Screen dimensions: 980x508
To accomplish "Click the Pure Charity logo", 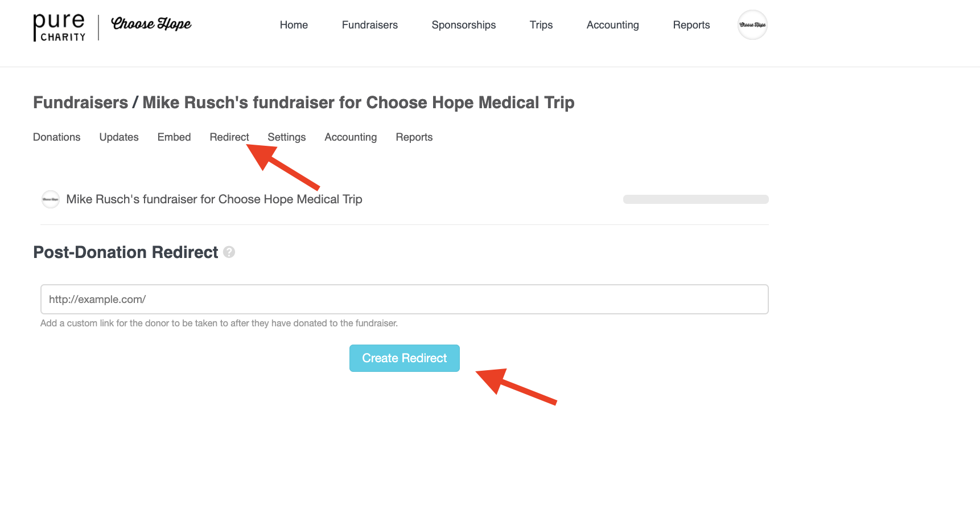I will pyautogui.click(x=59, y=27).
